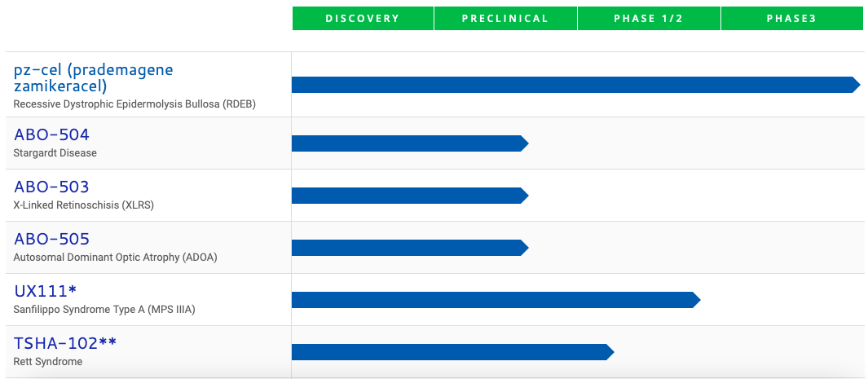Select the TSHA-102 progress bar

(x=452, y=352)
